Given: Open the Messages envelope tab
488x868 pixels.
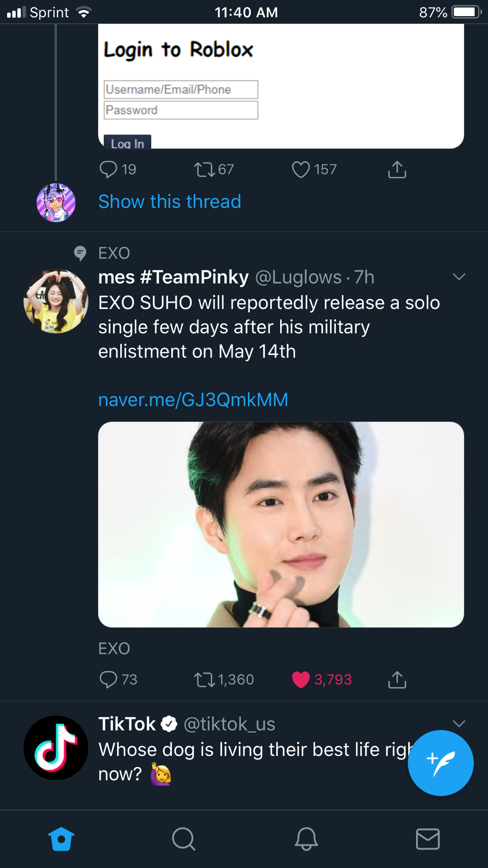Looking at the screenshot, I should [x=428, y=839].
